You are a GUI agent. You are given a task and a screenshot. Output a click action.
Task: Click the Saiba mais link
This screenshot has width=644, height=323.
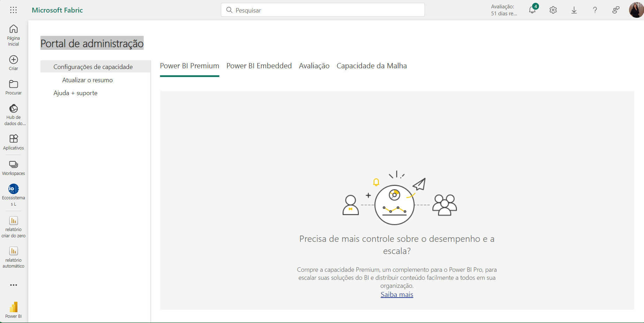point(397,294)
